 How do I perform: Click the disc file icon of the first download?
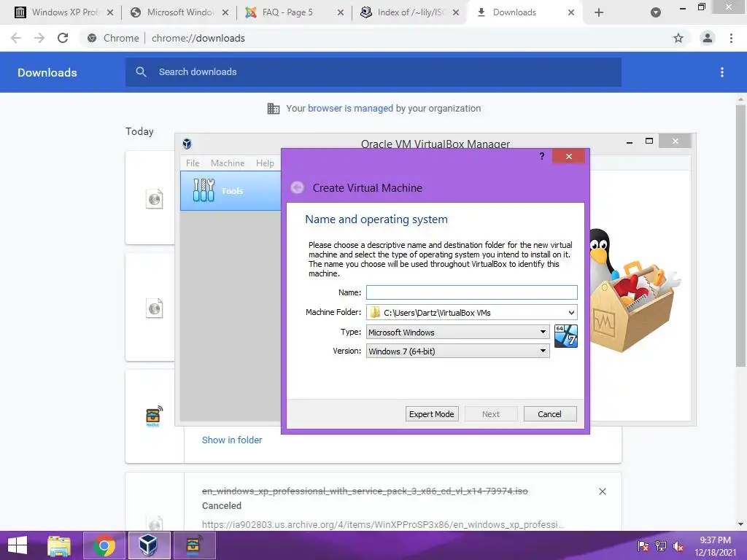tap(155, 198)
